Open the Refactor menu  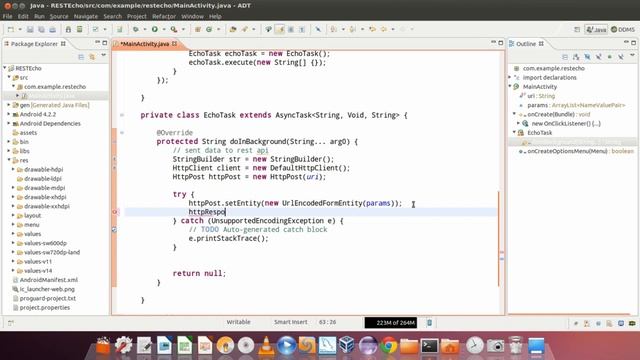click(164, 16)
